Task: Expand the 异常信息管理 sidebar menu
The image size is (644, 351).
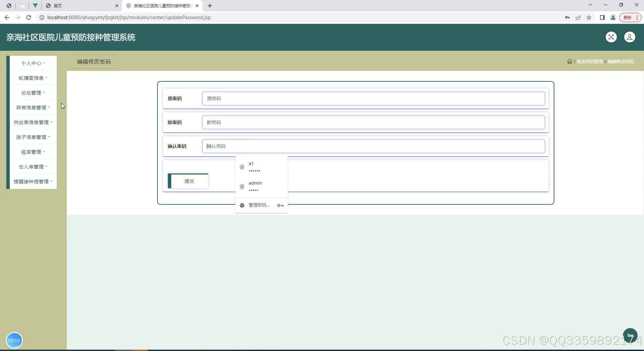Action: point(33,108)
